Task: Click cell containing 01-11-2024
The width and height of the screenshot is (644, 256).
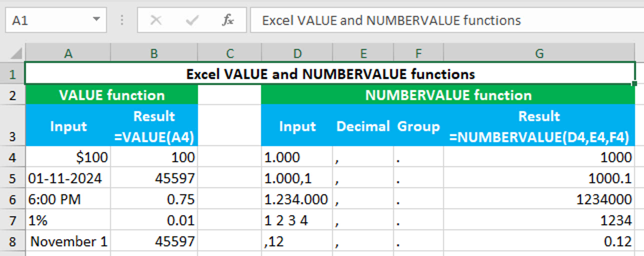Action: tap(68, 178)
